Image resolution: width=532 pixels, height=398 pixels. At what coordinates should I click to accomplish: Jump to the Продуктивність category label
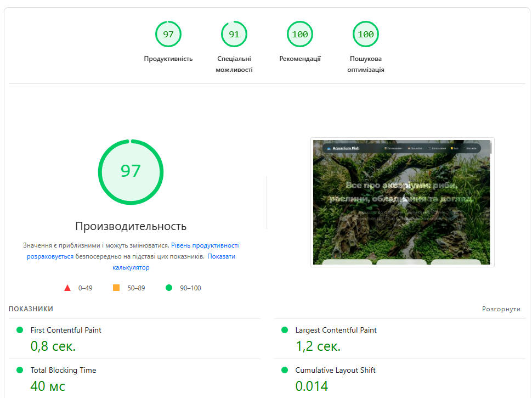[168, 59]
